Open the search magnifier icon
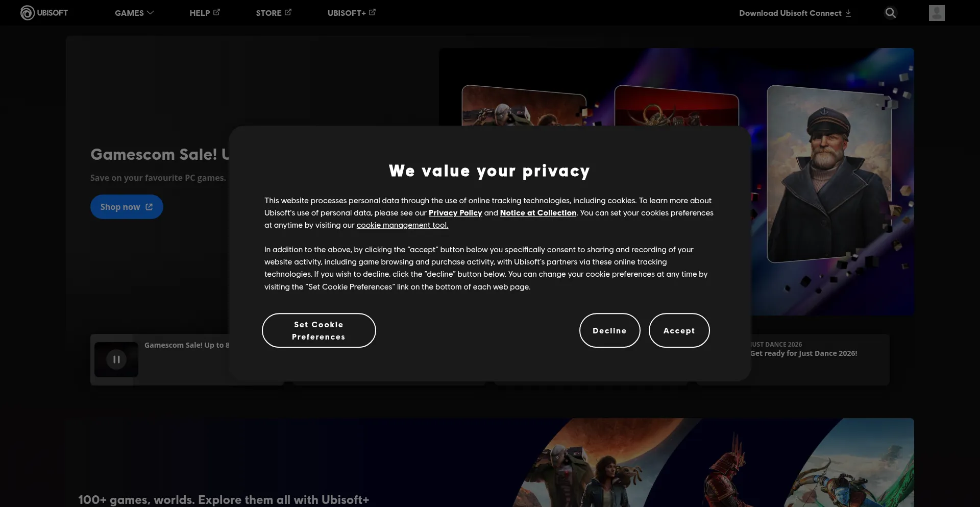Screen dimensions: 980x507 coord(891,13)
